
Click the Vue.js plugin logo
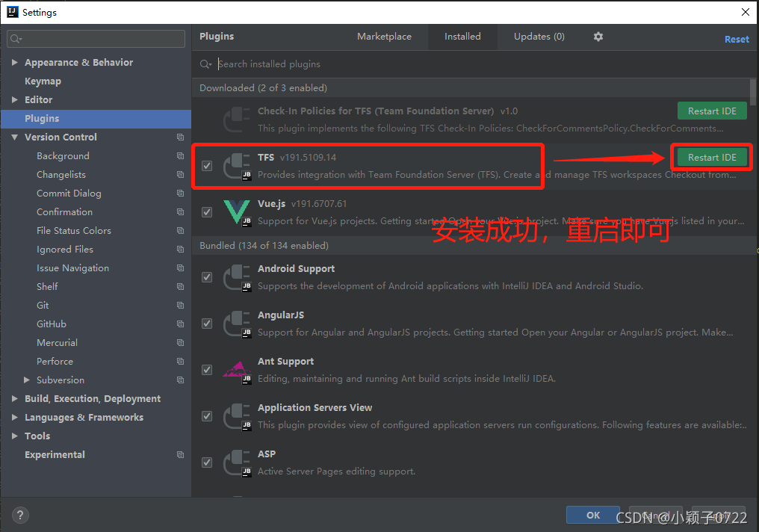(237, 213)
